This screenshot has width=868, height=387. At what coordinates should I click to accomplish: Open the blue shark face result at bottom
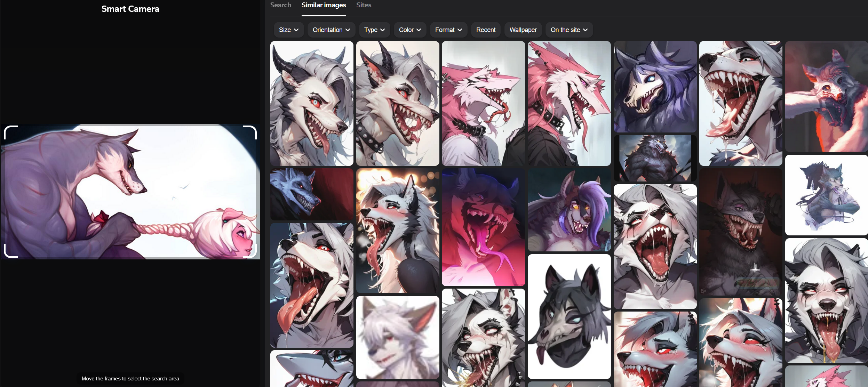pyautogui.click(x=312, y=369)
